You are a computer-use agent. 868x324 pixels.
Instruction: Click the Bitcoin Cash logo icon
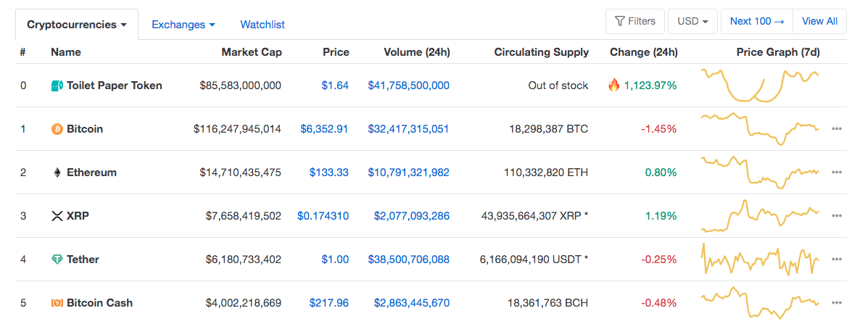click(x=57, y=303)
